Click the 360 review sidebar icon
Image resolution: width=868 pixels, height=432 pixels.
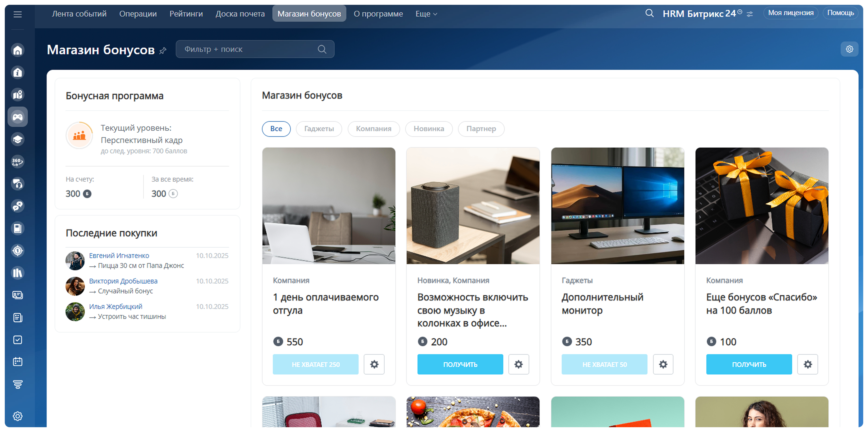(x=18, y=162)
